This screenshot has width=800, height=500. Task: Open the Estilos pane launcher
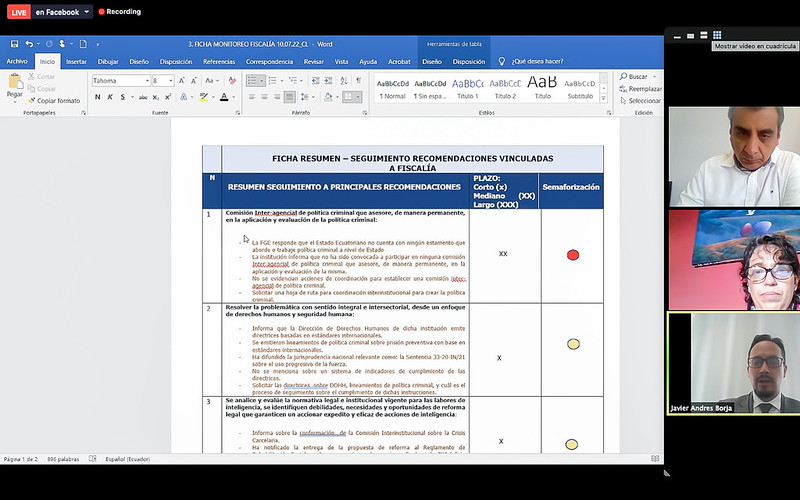609,112
